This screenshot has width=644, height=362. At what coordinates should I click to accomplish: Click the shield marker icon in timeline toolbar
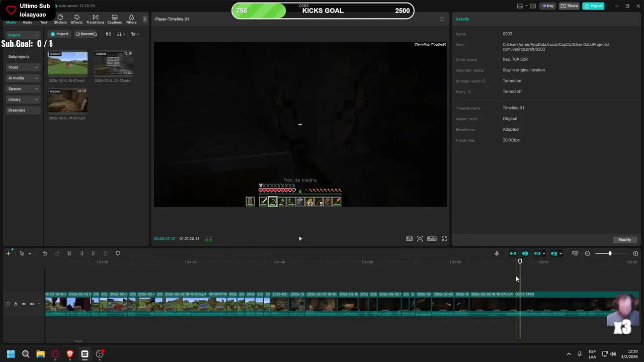[x=118, y=253]
